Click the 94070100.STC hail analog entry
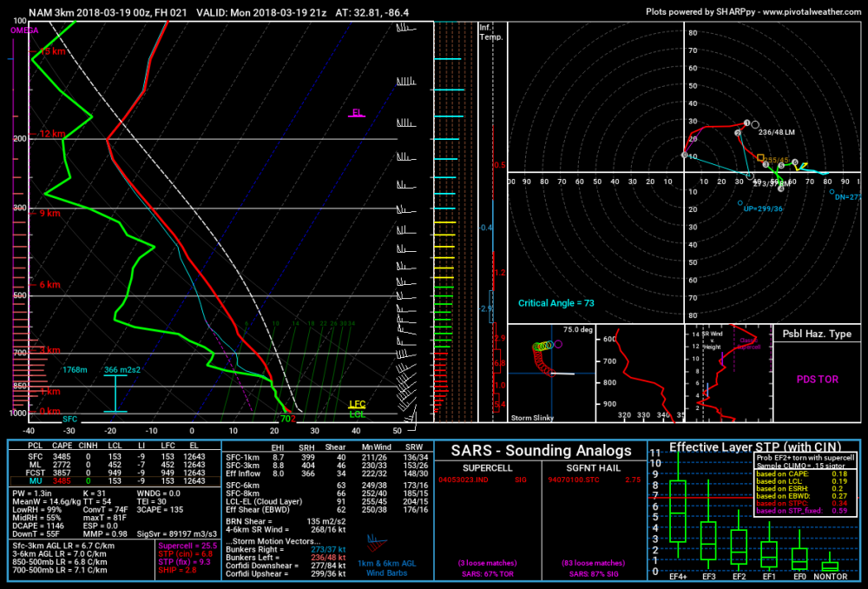This screenshot has height=589, width=868. pos(574,480)
